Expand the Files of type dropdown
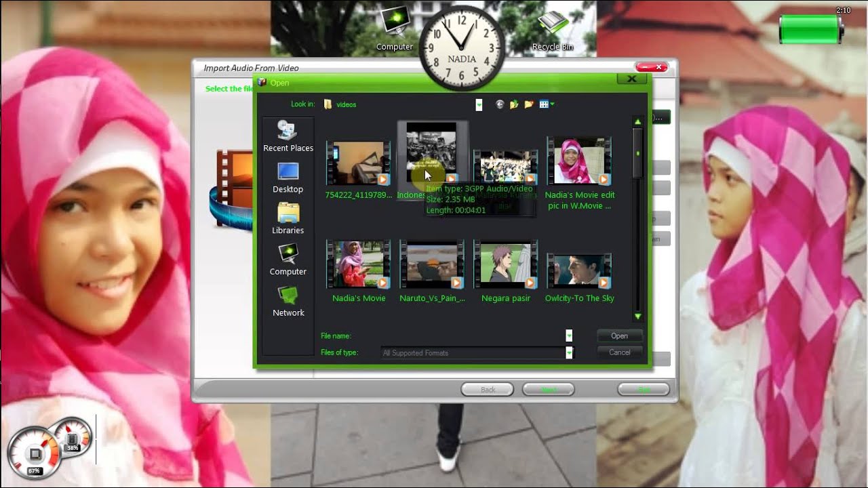The height and width of the screenshot is (488, 868). 569,352
